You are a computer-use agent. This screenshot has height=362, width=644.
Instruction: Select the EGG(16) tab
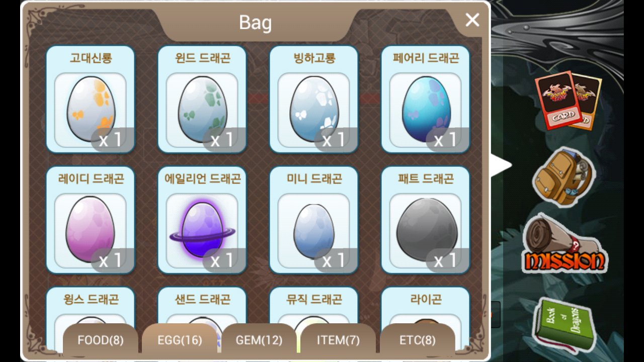[180, 340]
